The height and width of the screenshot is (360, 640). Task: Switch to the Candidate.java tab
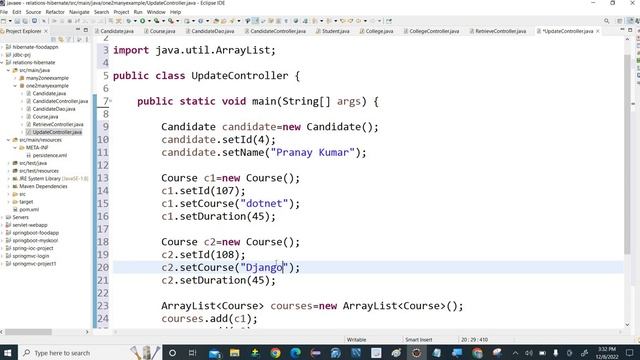[117, 31]
